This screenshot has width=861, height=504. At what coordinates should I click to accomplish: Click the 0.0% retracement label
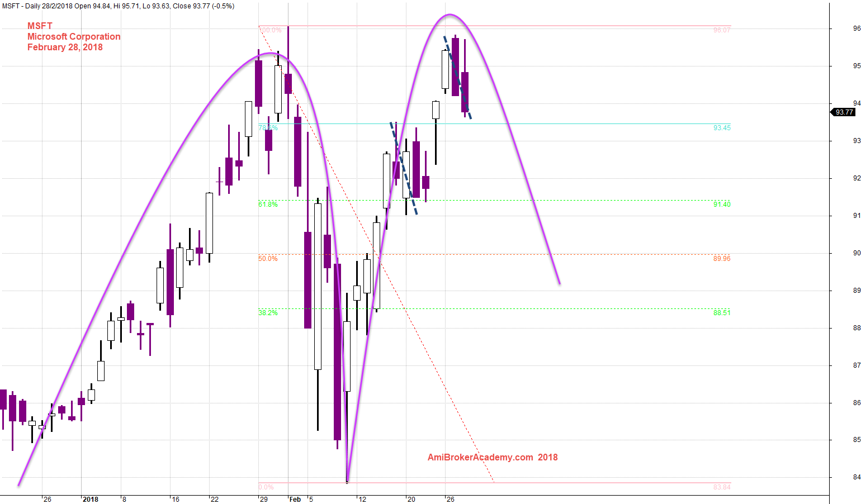266,487
